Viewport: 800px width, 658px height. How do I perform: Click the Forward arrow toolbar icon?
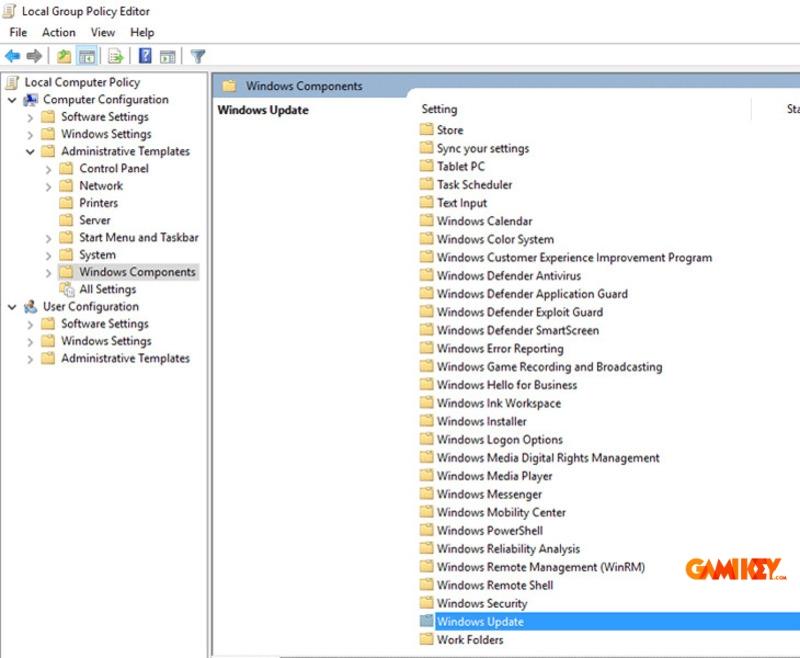(x=35, y=56)
